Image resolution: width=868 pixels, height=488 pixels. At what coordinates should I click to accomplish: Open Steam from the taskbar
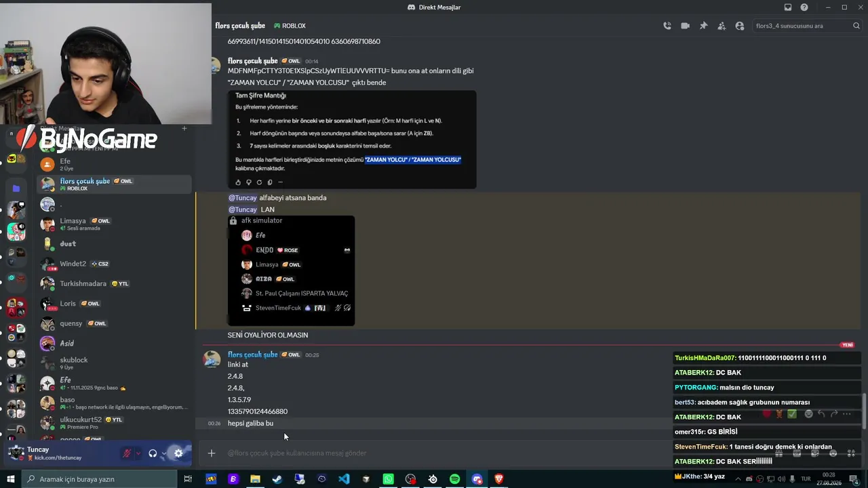click(277, 479)
